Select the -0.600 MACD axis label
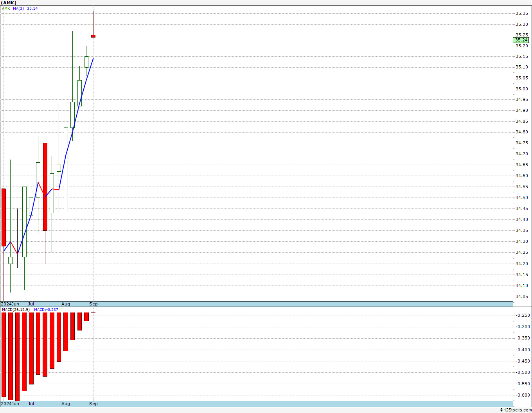532x413 pixels. click(522, 395)
